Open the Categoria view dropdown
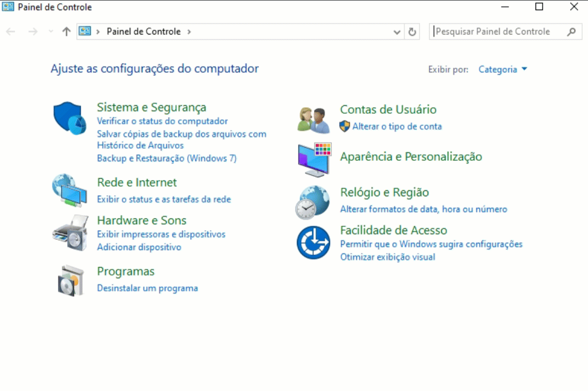Image resolution: width=588 pixels, height=391 pixels. point(502,69)
